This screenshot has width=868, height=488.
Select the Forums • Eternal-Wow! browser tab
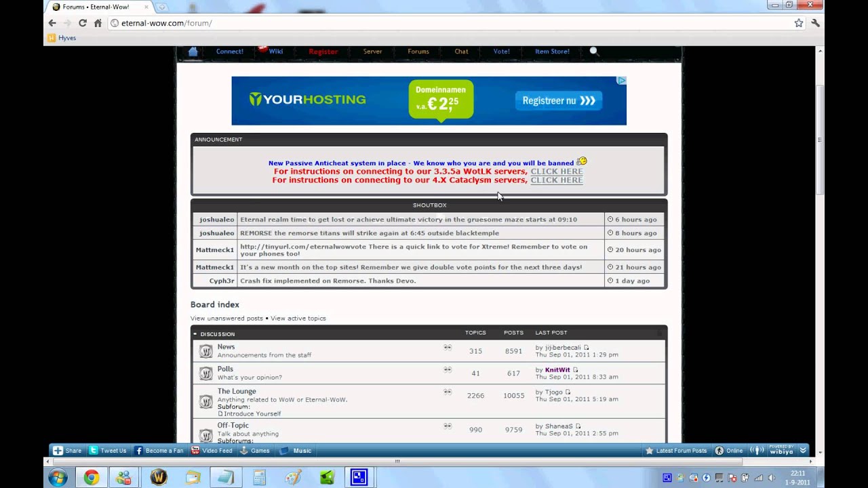(x=100, y=7)
